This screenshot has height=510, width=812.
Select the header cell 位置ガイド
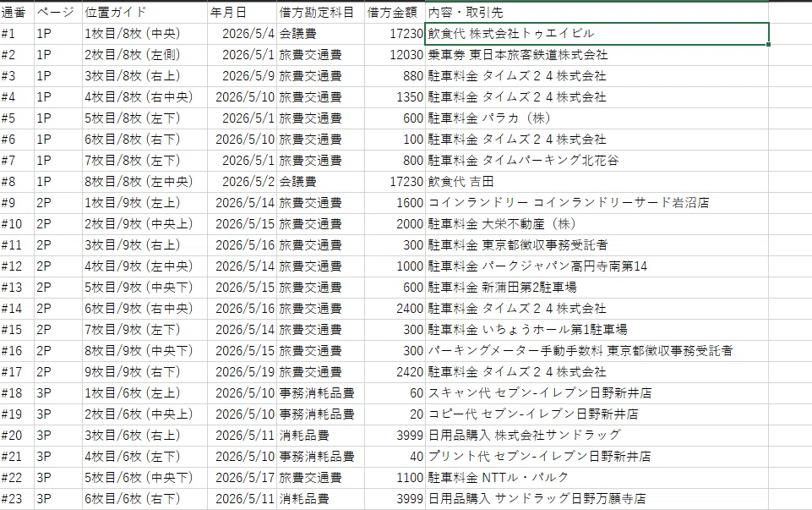pyautogui.click(x=144, y=13)
